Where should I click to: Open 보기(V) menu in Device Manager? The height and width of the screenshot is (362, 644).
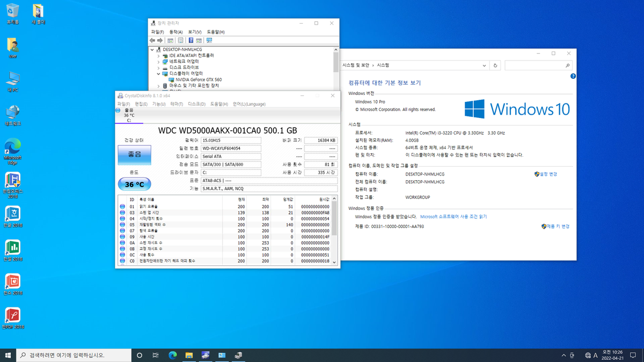pos(195,32)
